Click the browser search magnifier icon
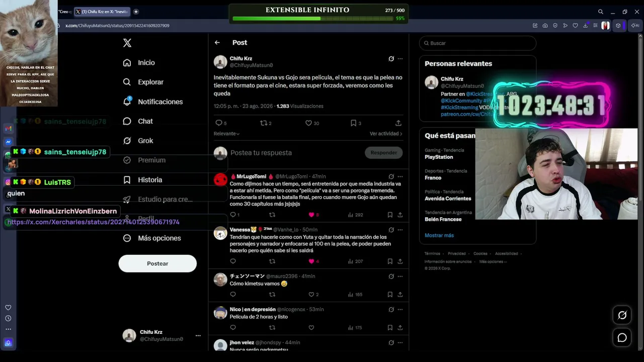 [600, 12]
